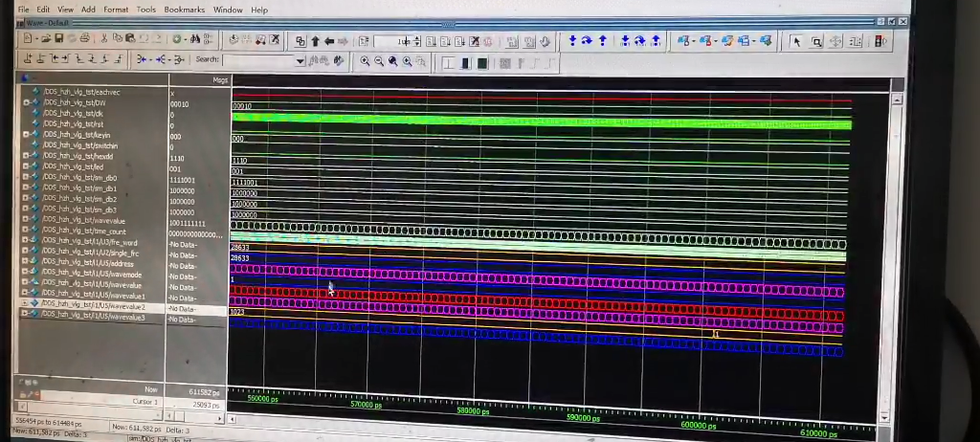Image resolution: width=980 pixels, height=442 pixels.
Task: Click the run length input field
Action: click(393, 42)
